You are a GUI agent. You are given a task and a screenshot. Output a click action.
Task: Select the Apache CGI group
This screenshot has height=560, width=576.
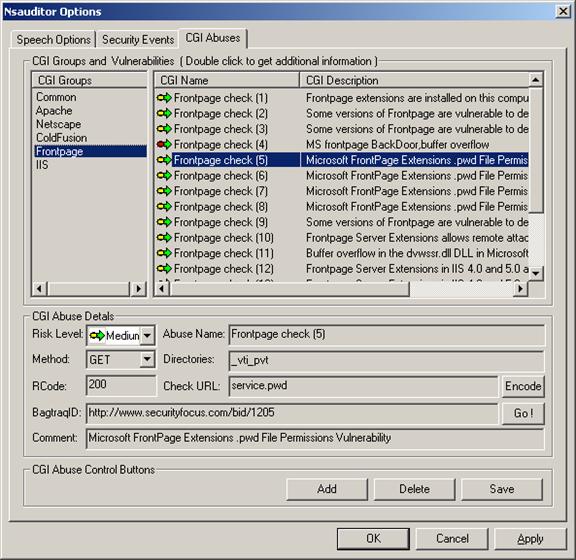click(54, 111)
